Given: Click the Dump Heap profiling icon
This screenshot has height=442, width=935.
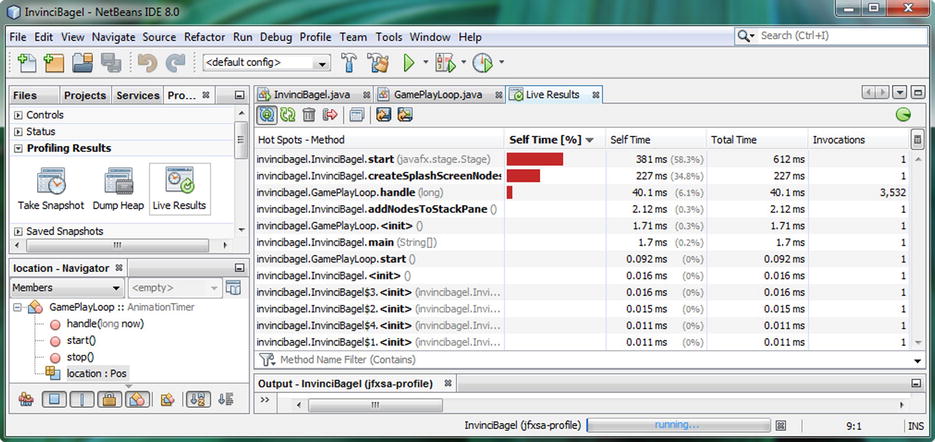Looking at the screenshot, I should [118, 189].
